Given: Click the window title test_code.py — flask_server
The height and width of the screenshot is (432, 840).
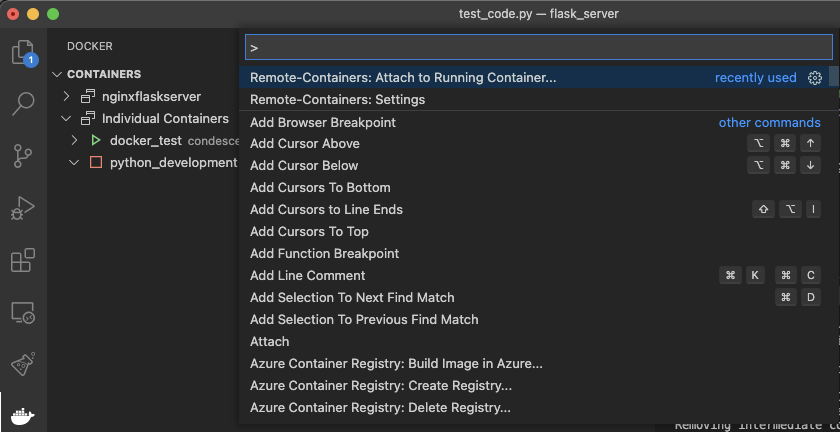Looking at the screenshot, I should coord(539,14).
